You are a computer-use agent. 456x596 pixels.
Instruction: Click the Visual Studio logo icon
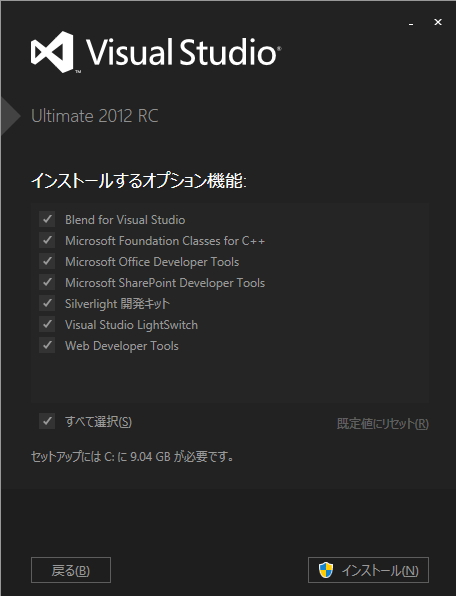(52, 52)
